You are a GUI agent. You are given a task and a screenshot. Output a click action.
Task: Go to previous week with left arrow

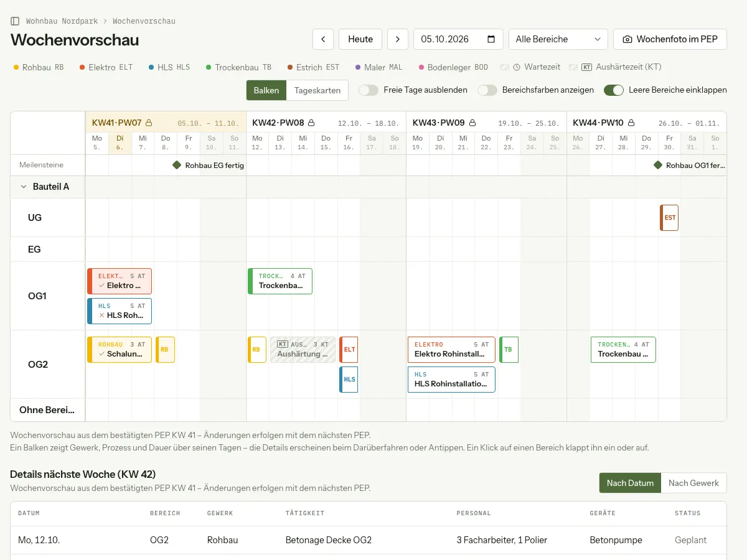point(323,39)
